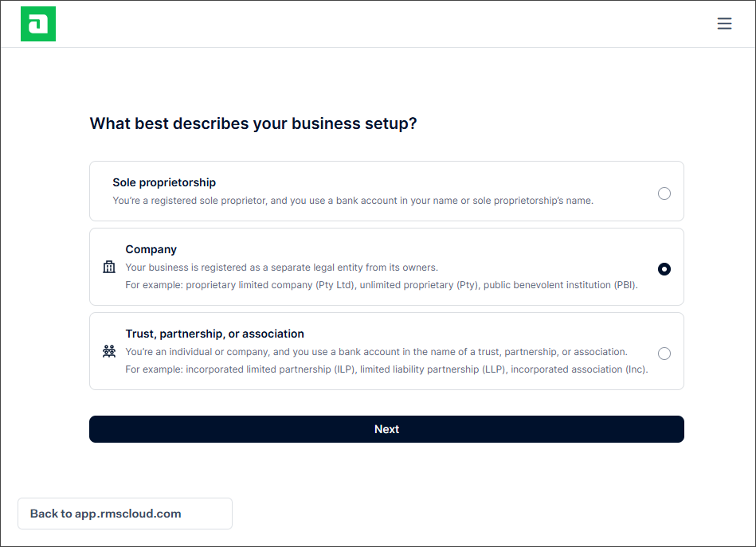
Task: Click the building icon beside Company
Action: click(x=109, y=267)
